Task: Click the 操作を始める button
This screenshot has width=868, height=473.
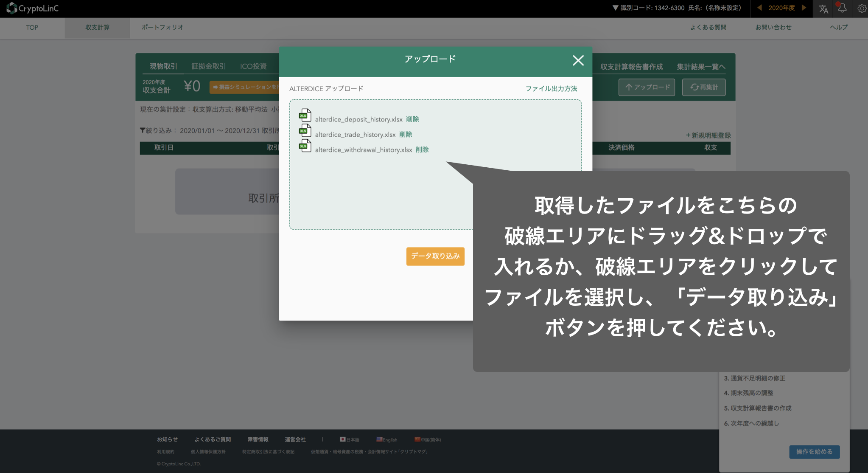Action: 814,452
